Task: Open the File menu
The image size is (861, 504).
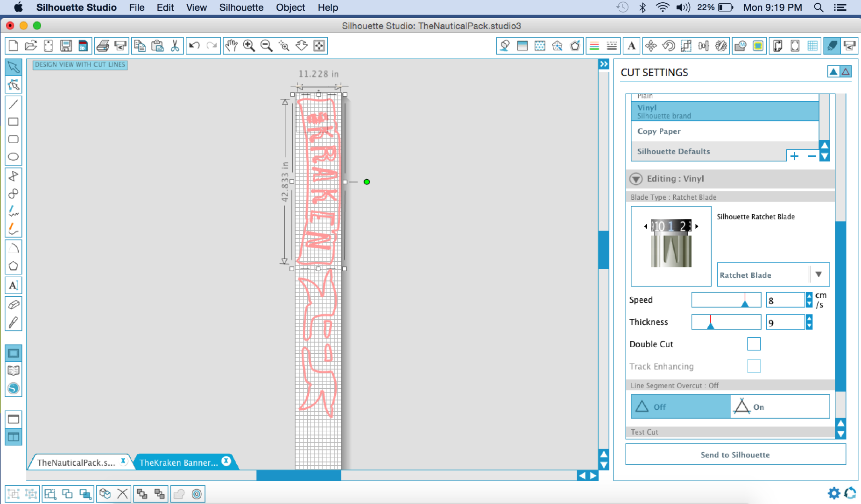Action: click(x=136, y=7)
